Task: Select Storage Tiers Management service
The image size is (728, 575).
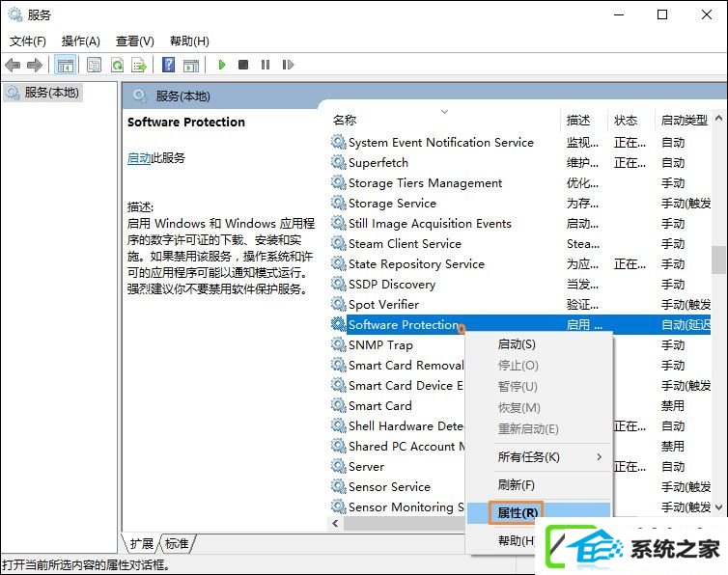Action: pos(520,182)
